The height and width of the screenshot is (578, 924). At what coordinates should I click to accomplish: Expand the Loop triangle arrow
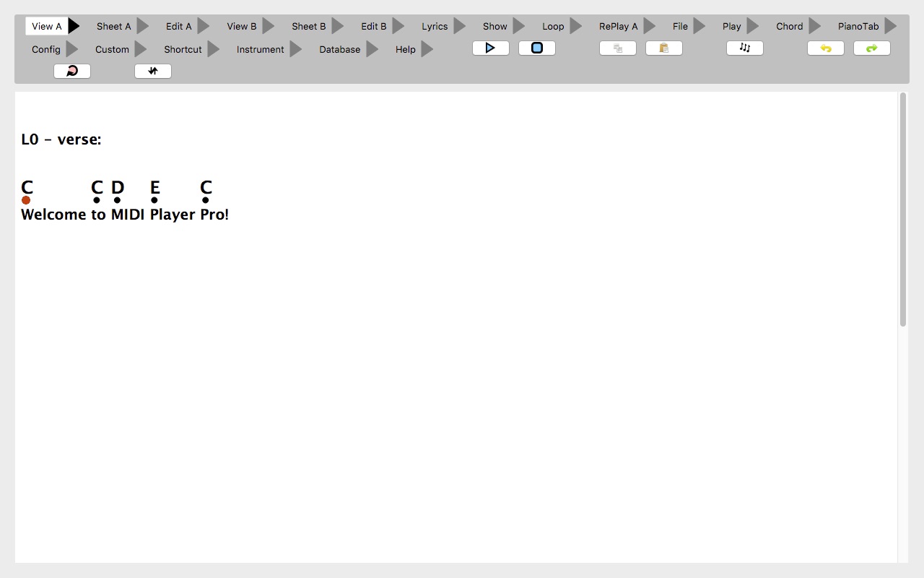(576, 26)
